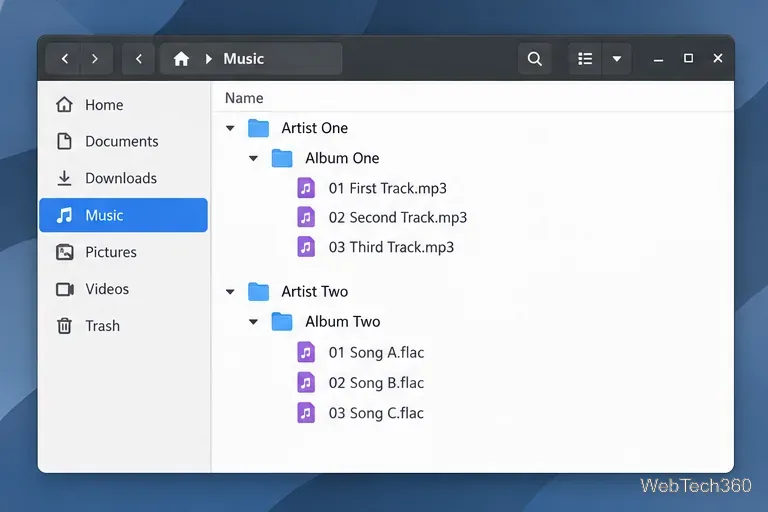Image resolution: width=768 pixels, height=512 pixels.
Task: Sort by the Name column header
Action: [x=244, y=98]
